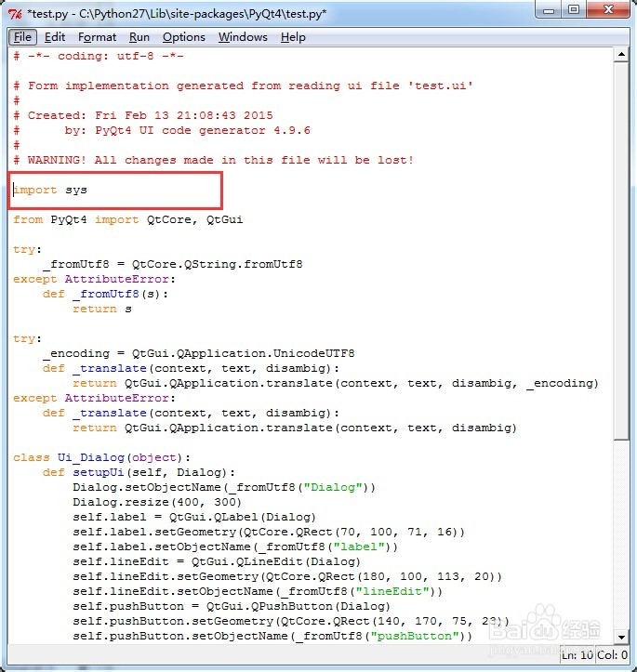Click the 'self.pushButton.setGeometry' line

pos(291,621)
